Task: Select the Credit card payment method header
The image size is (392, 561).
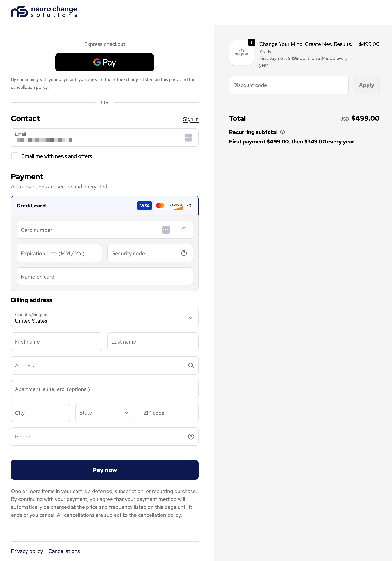Action: pyautogui.click(x=105, y=206)
